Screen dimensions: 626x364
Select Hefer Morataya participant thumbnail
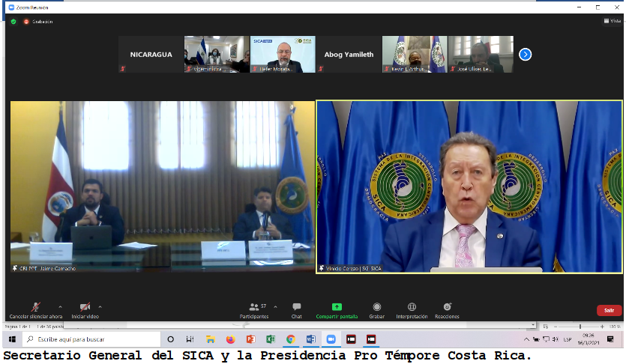click(x=283, y=54)
